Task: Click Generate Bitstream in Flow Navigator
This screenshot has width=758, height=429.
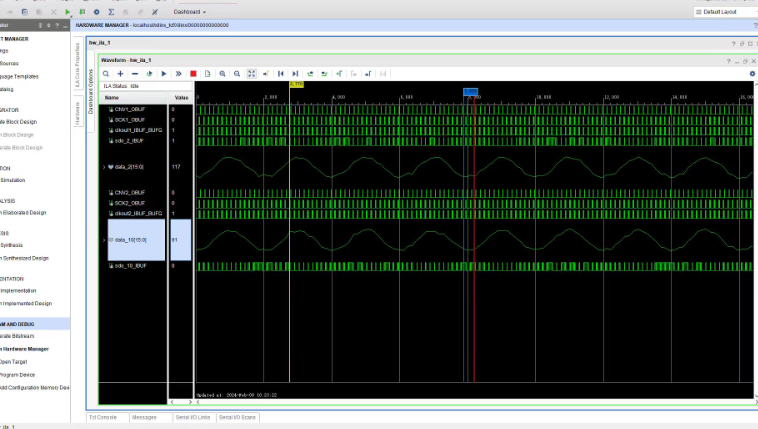Action: coord(17,336)
